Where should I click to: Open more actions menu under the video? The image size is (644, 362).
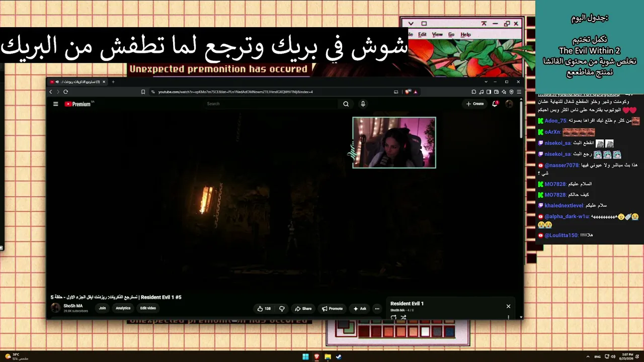click(x=377, y=309)
